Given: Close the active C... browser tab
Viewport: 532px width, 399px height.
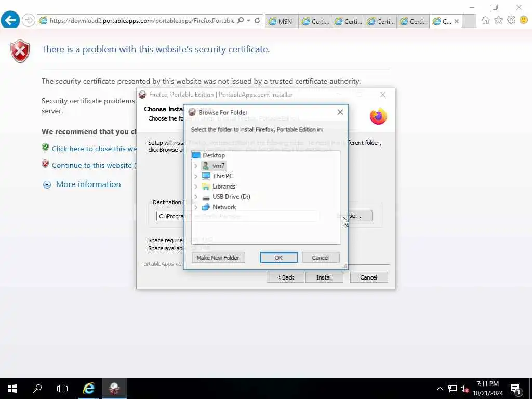Looking at the screenshot, I should (457, 21).
